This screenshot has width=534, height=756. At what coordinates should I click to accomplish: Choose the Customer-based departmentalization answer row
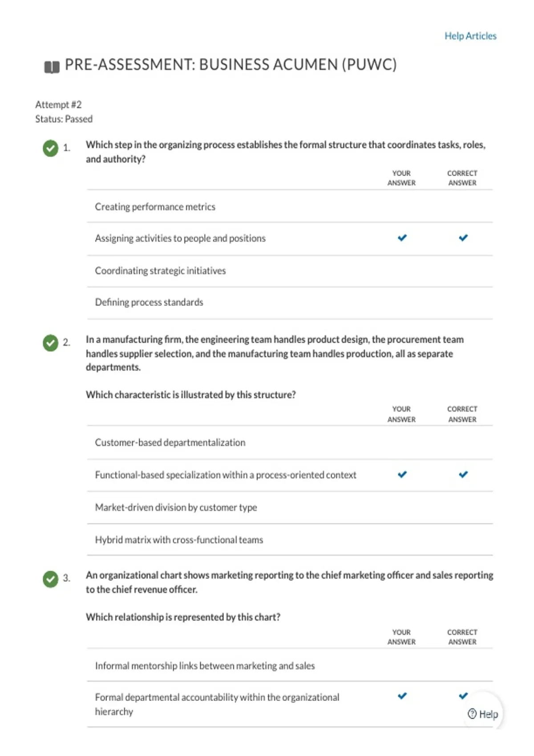(x=290, y=442)
